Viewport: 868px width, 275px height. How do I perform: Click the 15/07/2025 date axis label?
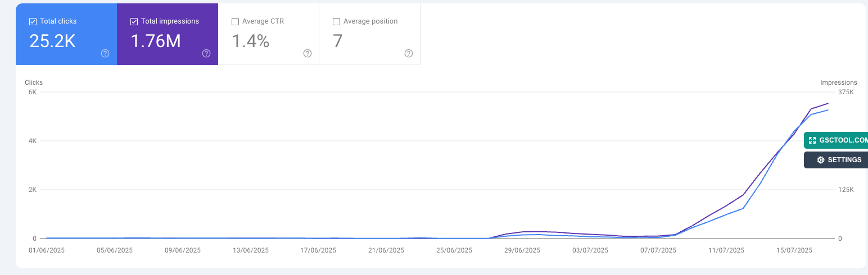(x=794, y=250)
